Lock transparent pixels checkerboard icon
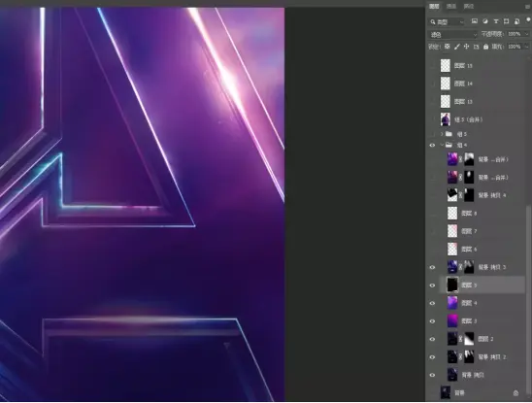The image size is (532, 403). [x=448, y=47]
